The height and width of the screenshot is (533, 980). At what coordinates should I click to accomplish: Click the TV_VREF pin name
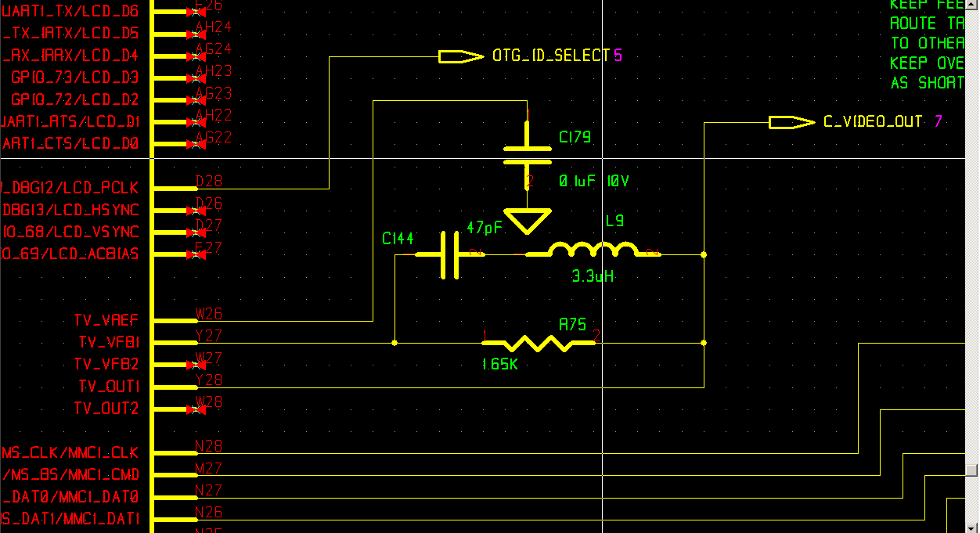(106, 321)
